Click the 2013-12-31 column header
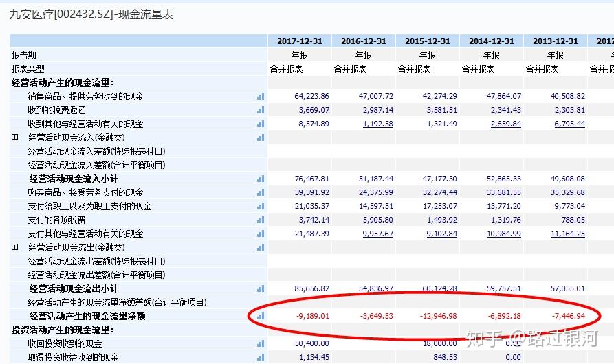Screen dimensions: 614x364 coord(556,41)
